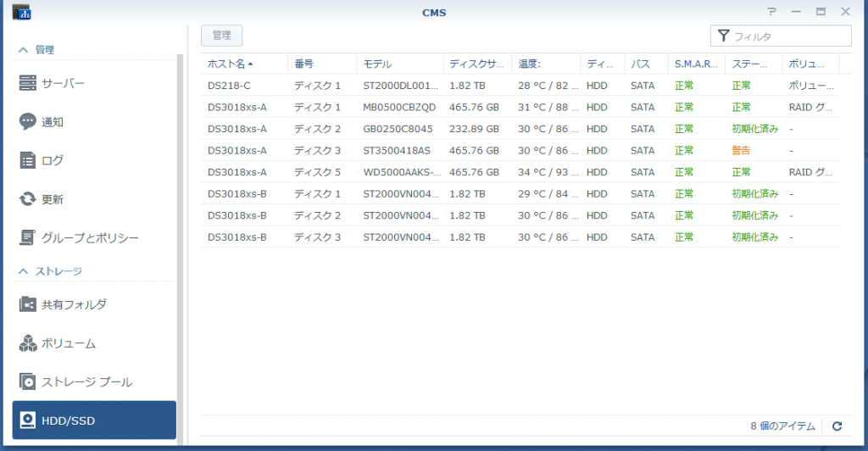Click the 34 °C / 93 temperature cell

click(548, 172)
